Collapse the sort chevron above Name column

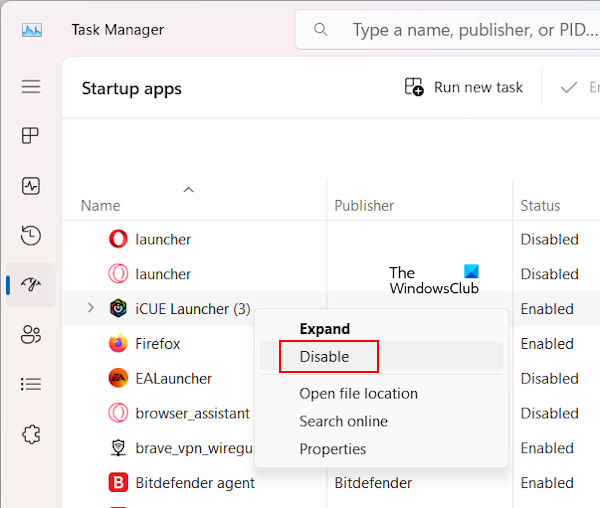[188, 189]
